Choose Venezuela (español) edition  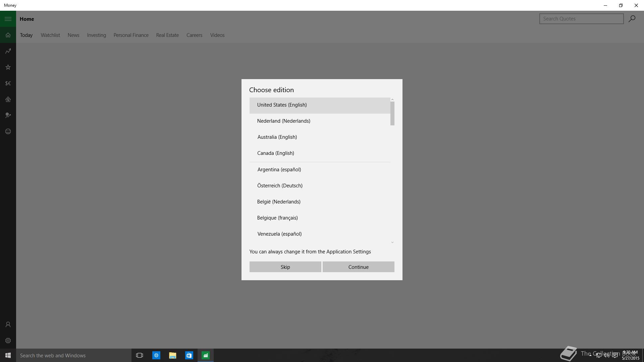tap(320, 234)
